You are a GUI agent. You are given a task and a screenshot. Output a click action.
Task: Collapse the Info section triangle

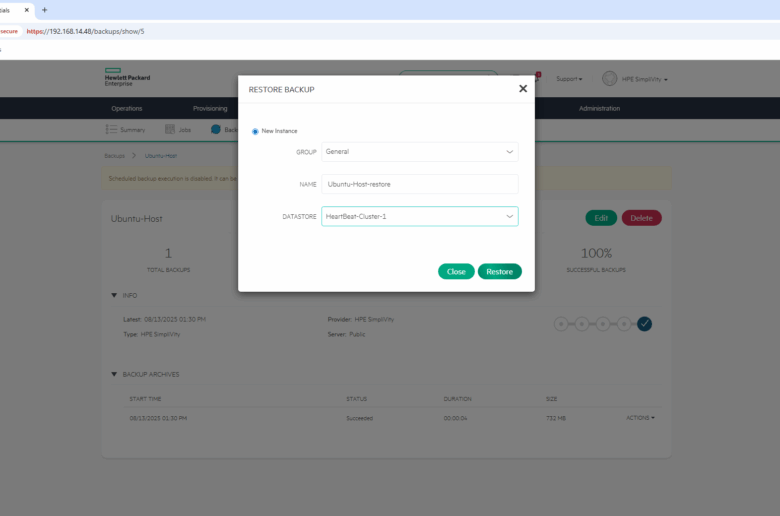(114, 296)
